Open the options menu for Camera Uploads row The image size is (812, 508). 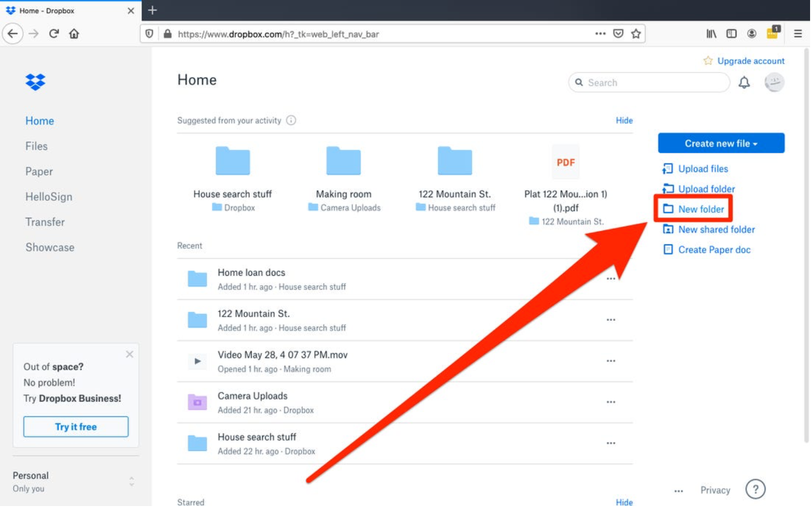tap(611, 402)
